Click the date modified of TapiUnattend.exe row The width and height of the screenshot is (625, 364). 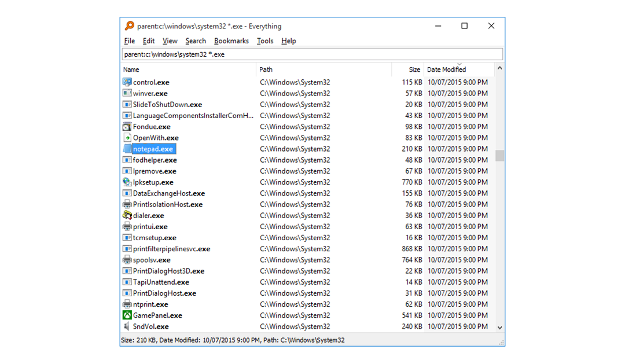[x=458, y=282]
